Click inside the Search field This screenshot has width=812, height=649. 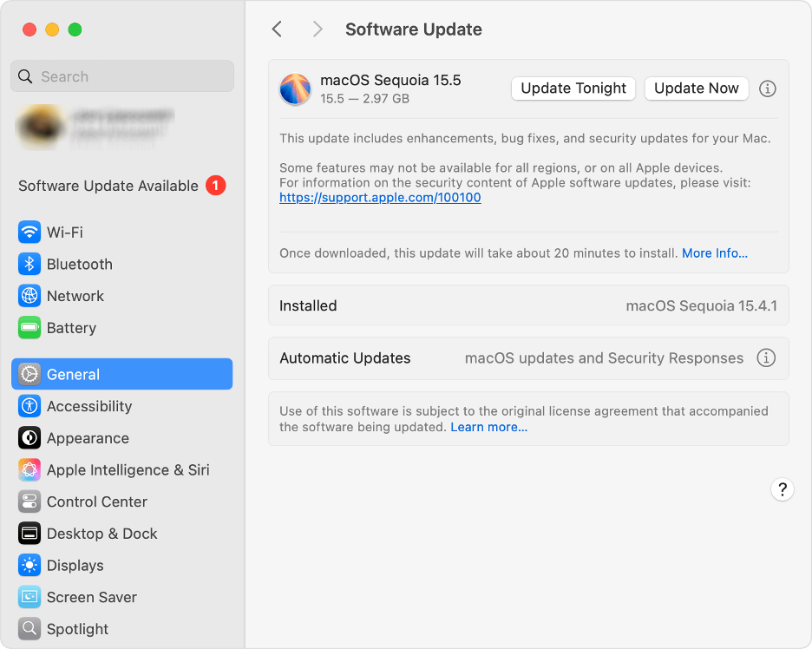click(121, 76)
